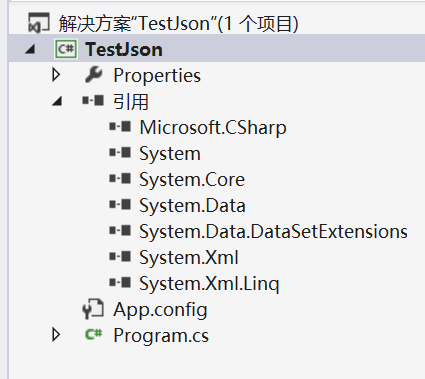The image size is (425, 379).
Task: Select the System reference entry
Action: click(x=170, y=154)
